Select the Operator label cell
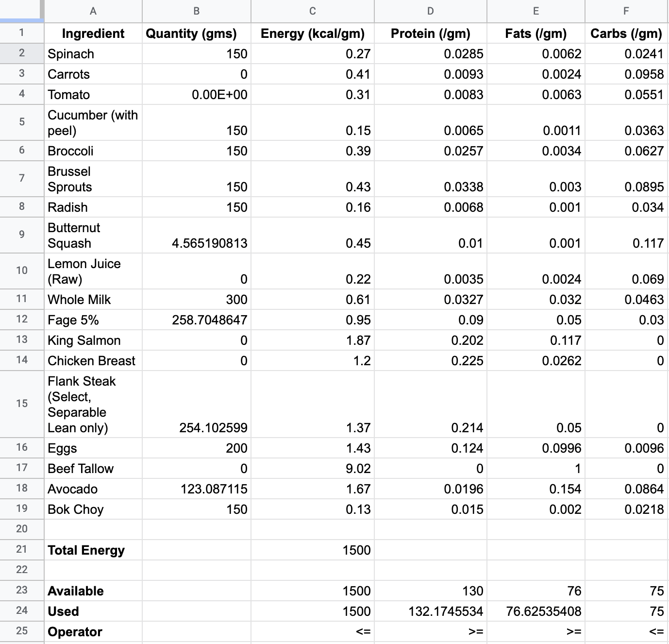Viewport: 669px width, 644px height. tap(93, 631)
